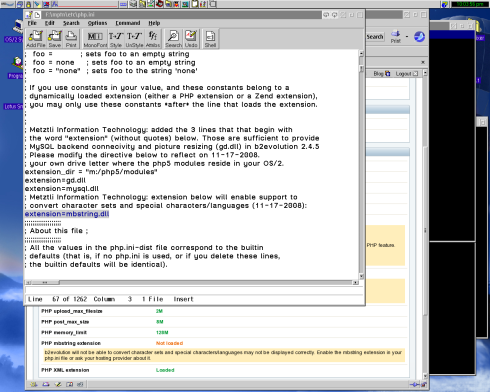Click the WarpCenter OS/2 Warp button

point(7,4)
